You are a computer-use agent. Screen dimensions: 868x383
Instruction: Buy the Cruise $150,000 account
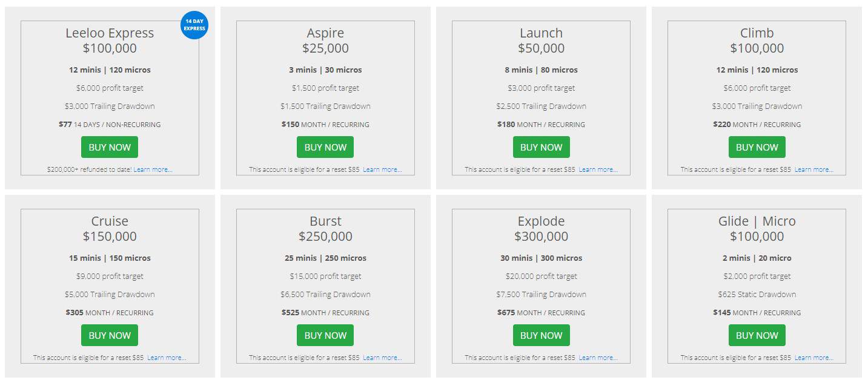click(110, 335)
